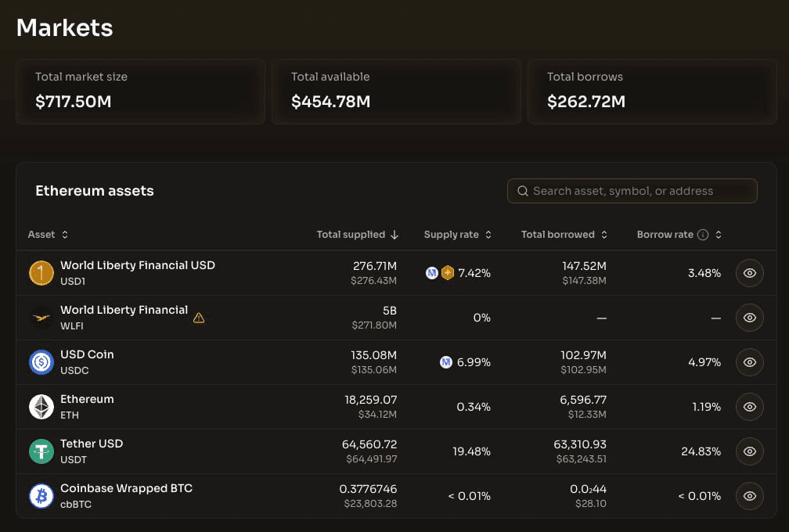Open the Tether USD asset name
Viewport: 789px width, 532px height.
pos(92,444)
